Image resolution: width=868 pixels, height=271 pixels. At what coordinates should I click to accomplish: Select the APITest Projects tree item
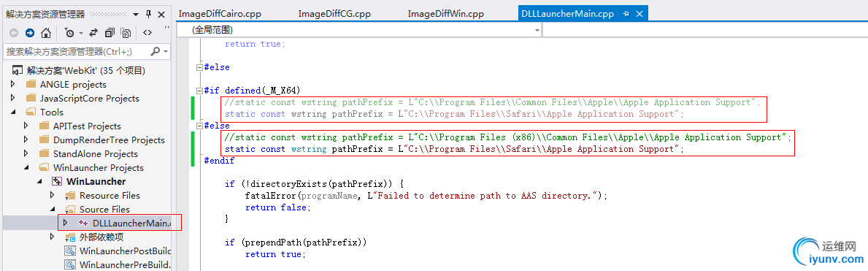87,126
